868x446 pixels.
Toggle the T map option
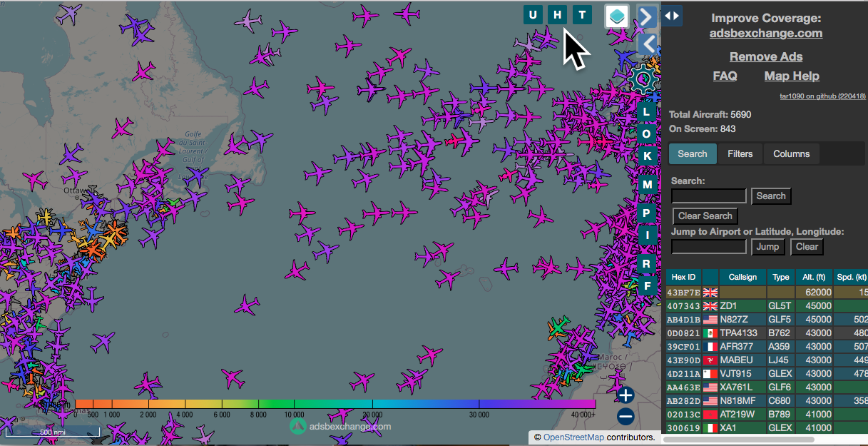[x=582, y=15]
